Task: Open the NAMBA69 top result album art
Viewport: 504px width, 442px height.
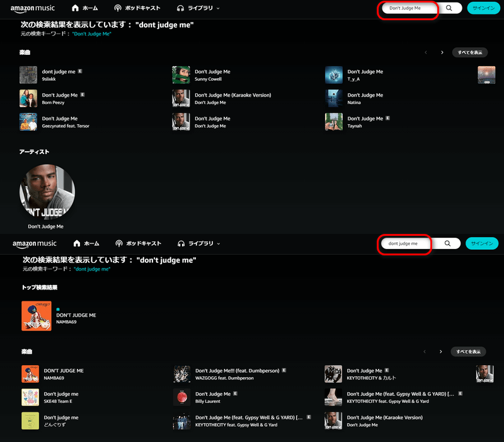Action: click(x=37, y=316)
